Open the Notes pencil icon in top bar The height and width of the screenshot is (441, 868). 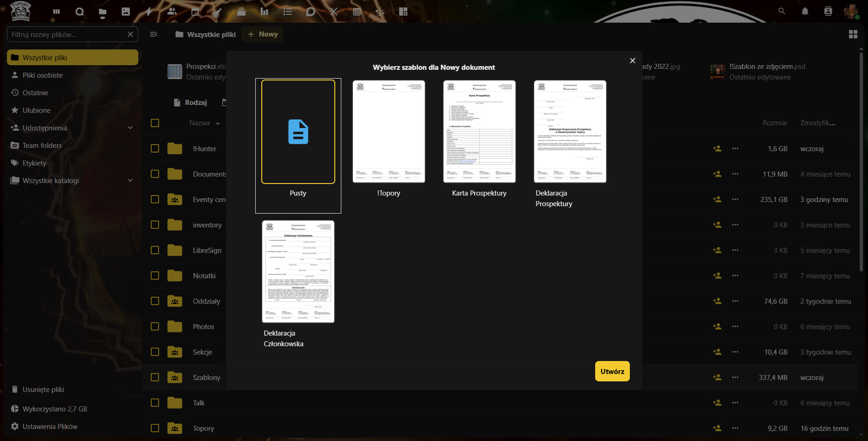(x=218, y=12)
